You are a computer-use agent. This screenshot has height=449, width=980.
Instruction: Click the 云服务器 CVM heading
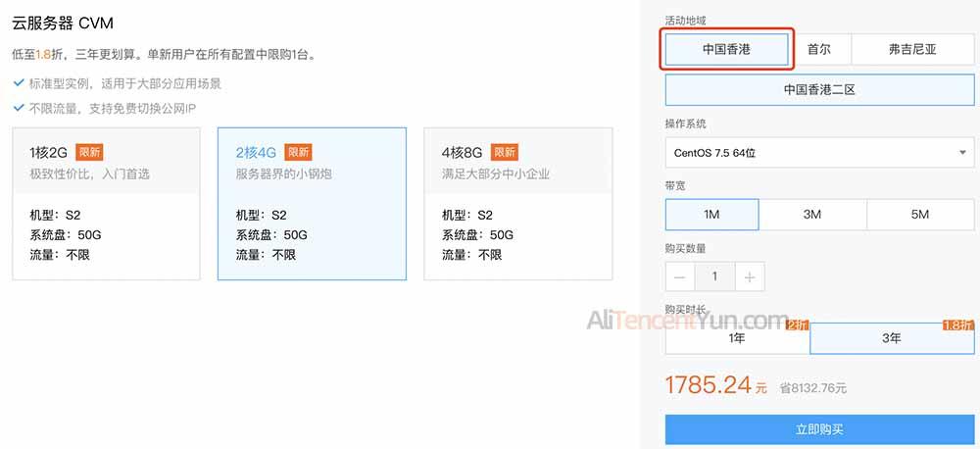[x=63, y=24]
